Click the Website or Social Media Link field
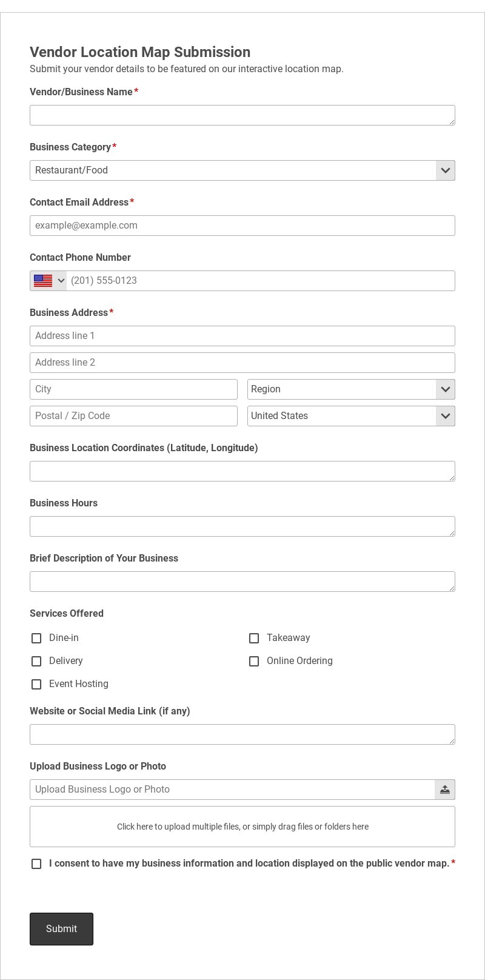Screen dimensions: 485x980 [x=242, y=734]
